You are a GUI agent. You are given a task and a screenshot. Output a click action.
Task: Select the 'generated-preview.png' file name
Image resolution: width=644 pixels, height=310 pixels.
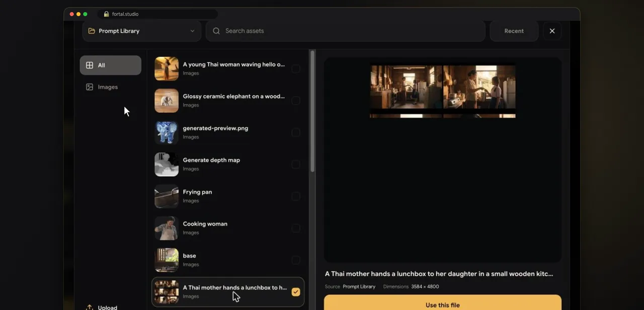pos(215,128)
